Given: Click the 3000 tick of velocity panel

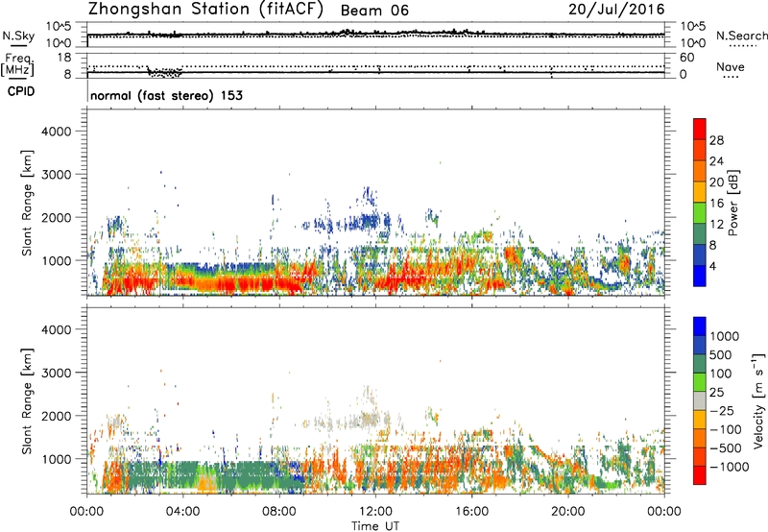Looking at the screenshot, I should click(56, 373).
